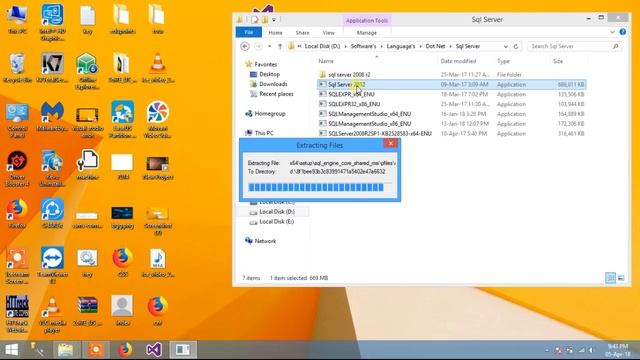Launch HTTrack Website Copier shortcut

(x=17, y=314)
